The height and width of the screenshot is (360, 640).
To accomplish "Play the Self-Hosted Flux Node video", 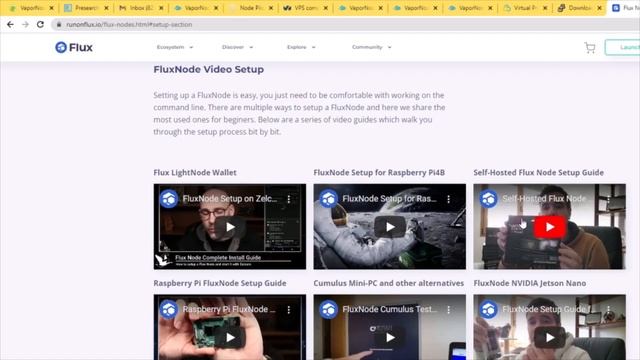I will tap(550, 227).
